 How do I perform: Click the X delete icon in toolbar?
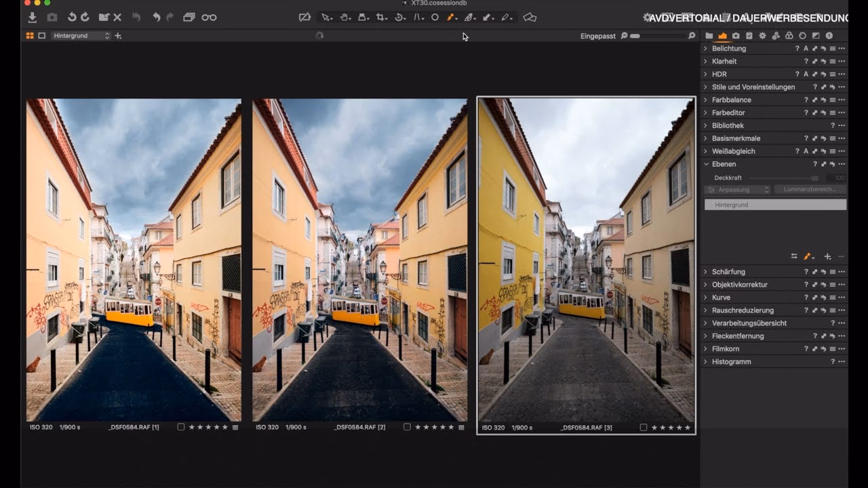point(117,17)
